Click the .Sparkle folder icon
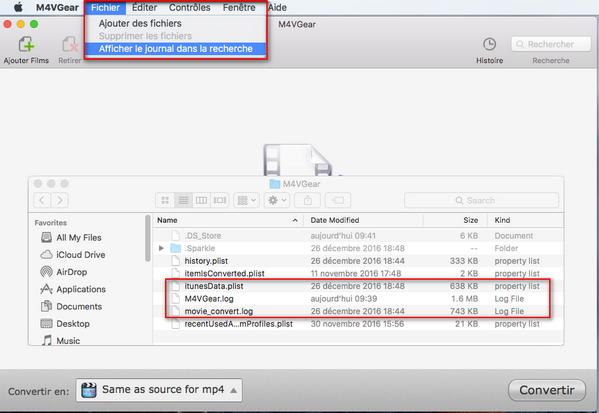Screen dimensions: 599x413 (175, 248)
